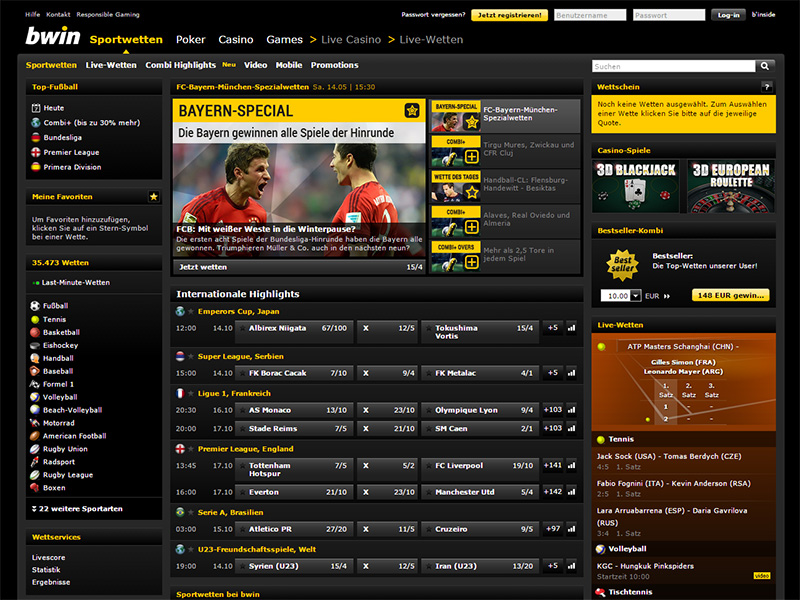Click the search magnifier icon

click(764, 66)
